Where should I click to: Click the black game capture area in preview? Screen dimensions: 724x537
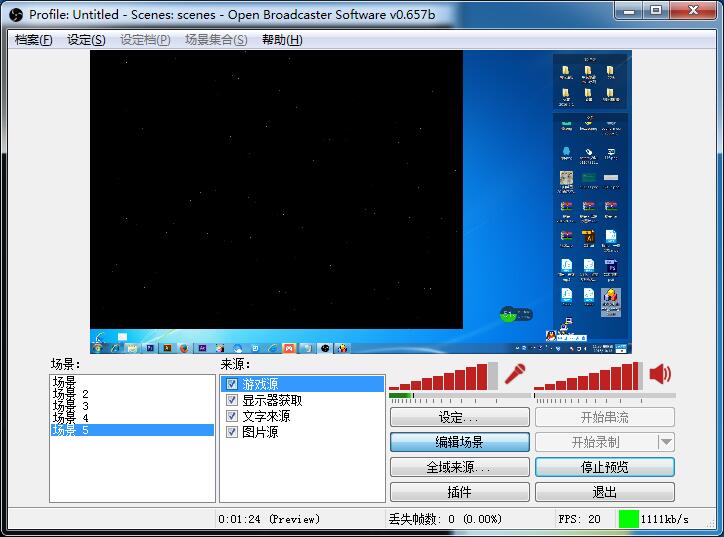276,189
